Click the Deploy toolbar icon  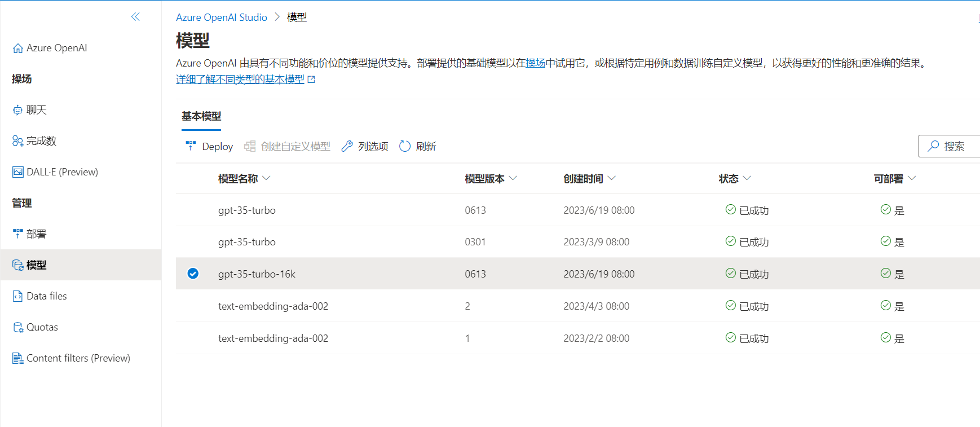[191, 146]
